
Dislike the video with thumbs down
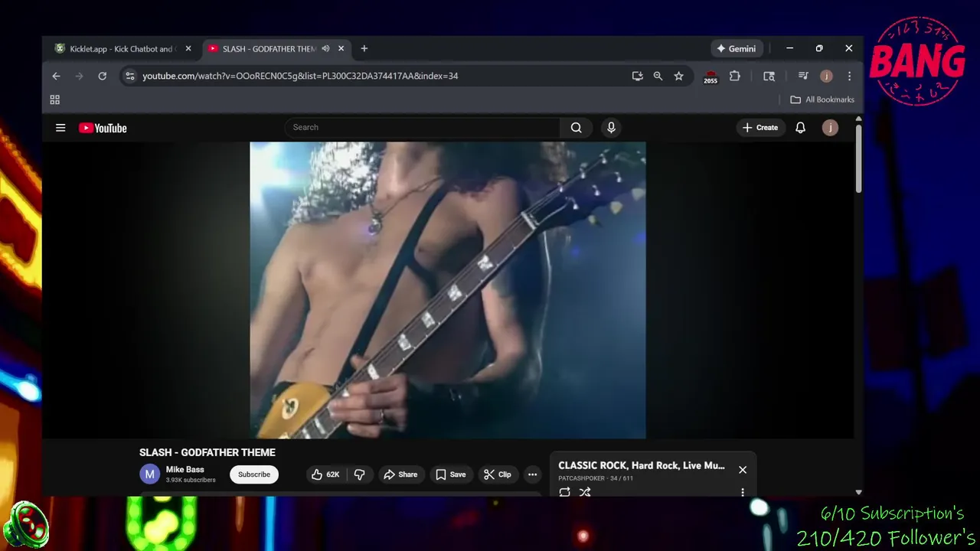click(x=359, y=474)
